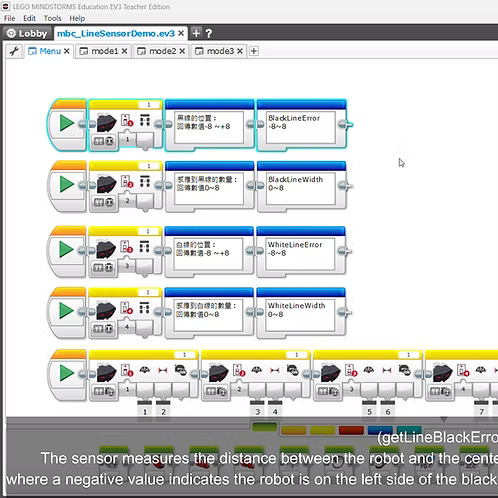Open mode selector on second sensor block
Image resolution: width=498 pixels, height=498 pixels.
[x=104, y=202]
